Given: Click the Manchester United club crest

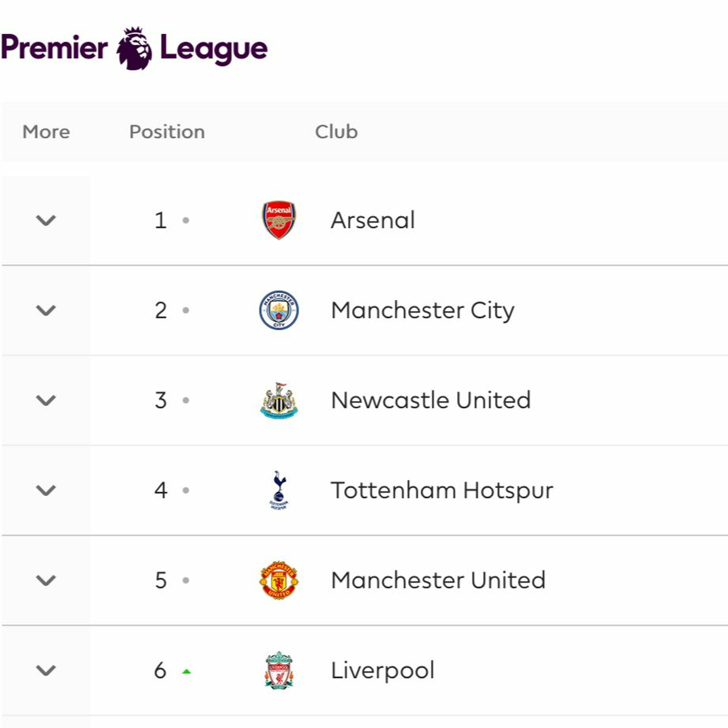Looking at the screenshot, I should [x=279, y=580].
